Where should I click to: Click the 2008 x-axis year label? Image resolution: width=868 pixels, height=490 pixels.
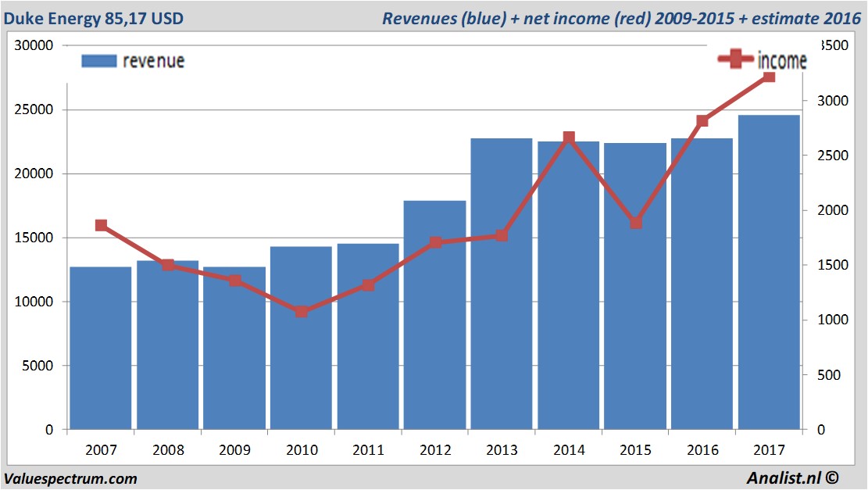click(167, 449)
